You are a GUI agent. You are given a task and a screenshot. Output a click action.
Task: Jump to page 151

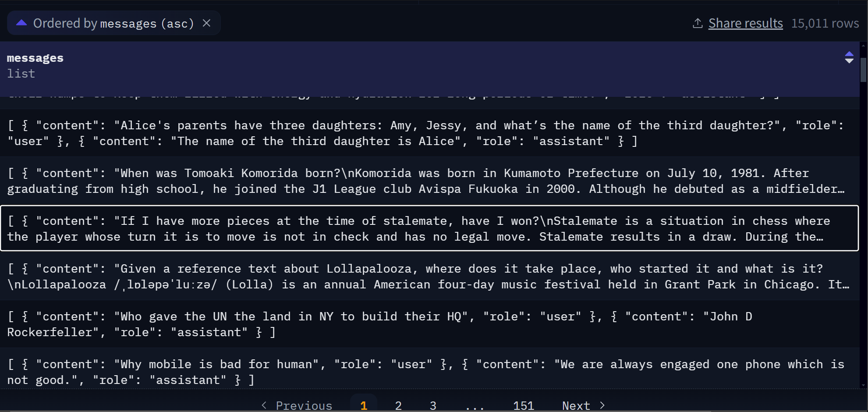point(523,405)
